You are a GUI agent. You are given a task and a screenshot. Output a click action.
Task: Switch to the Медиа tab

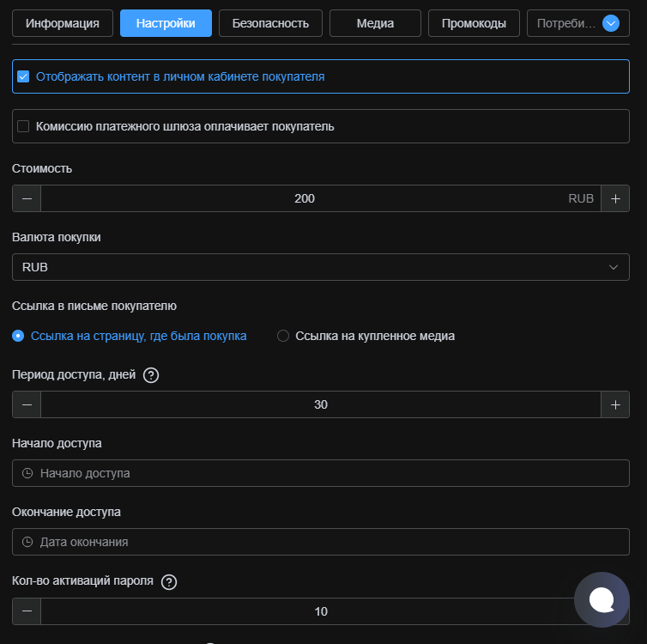(375, 23)
